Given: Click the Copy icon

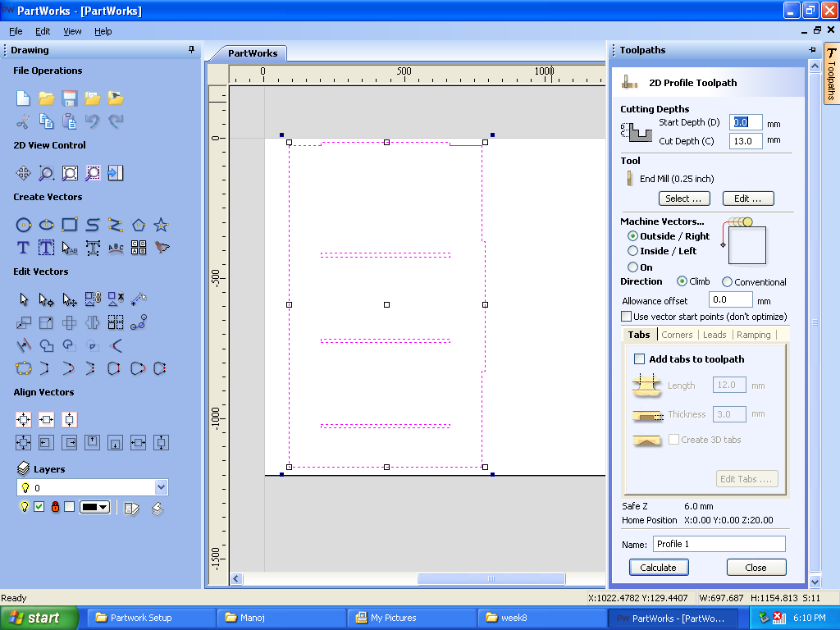Looking at the screenshot, I should [46, 121].
